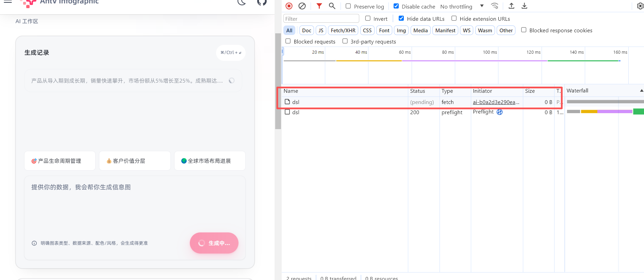644x280 pixels.
Task: Filter by JS type
Action: click(321, 30)
